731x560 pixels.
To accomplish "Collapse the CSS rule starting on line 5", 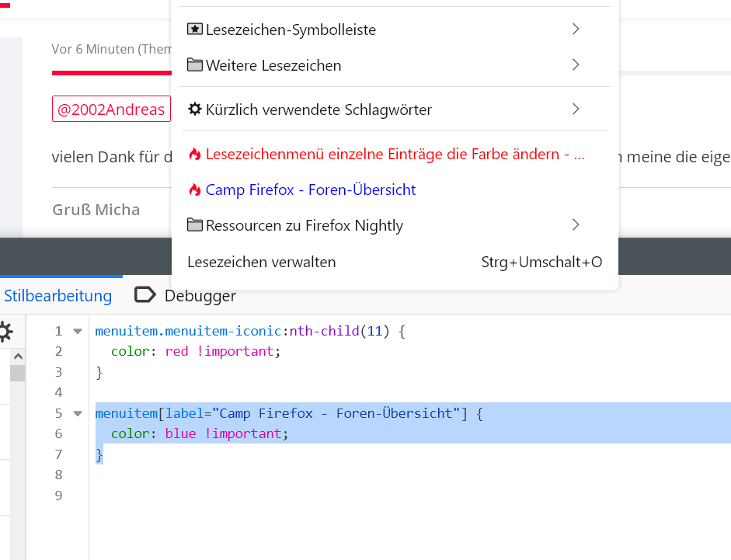I will (x=77, y=413).
